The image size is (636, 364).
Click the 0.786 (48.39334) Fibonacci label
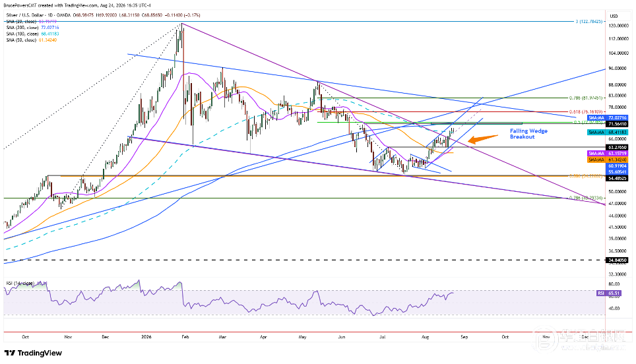pyautogui.click(x=585, y=198)
